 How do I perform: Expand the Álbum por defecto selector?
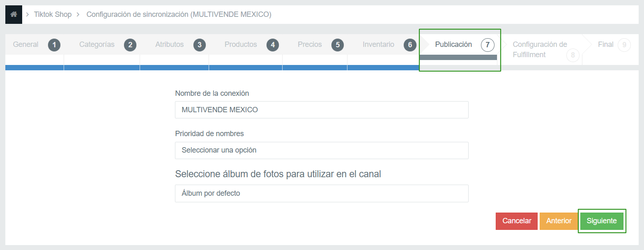coord(321,193)
